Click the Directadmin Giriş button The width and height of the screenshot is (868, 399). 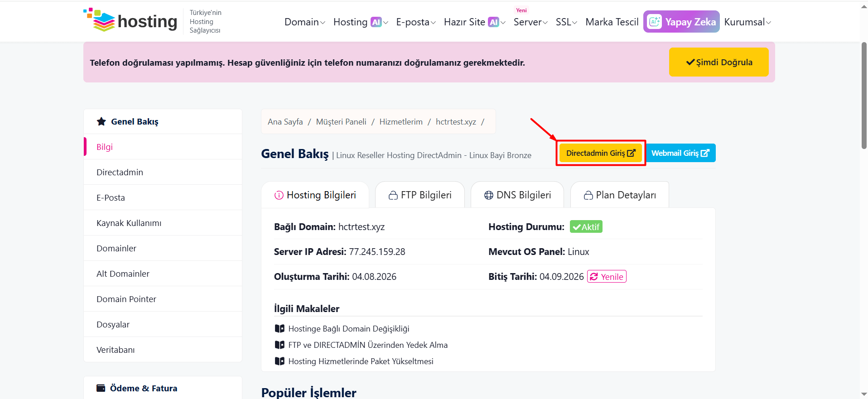click(x=601, y=153)
